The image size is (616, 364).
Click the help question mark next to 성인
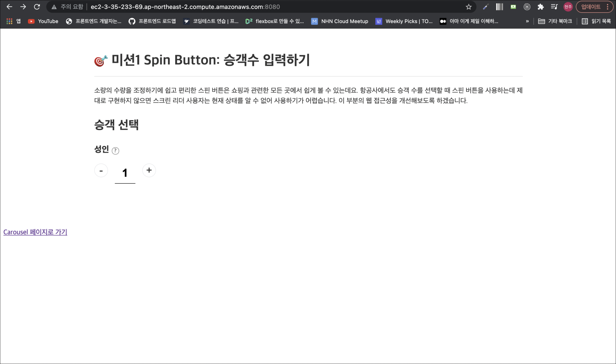point(115,151)
